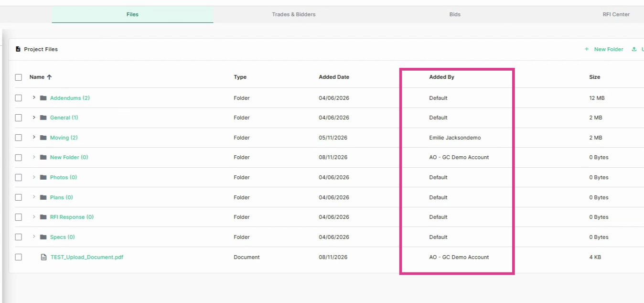Viewport: 644px width, 303px height.
Task: Click the Plans folder icon
Action: tap(43, 197)
